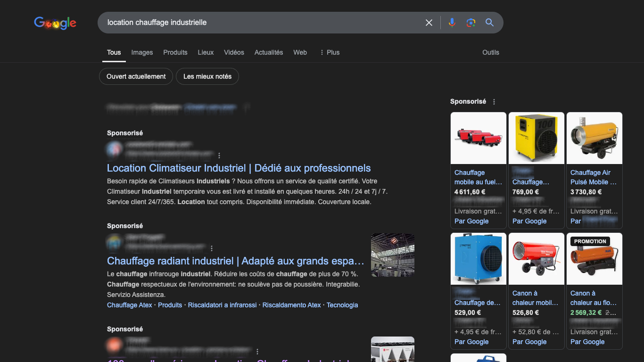Viewport: 644px width, 362px height.
Task: Open options dots next to shopping Sponsorisé
Action: coord(494,102)
